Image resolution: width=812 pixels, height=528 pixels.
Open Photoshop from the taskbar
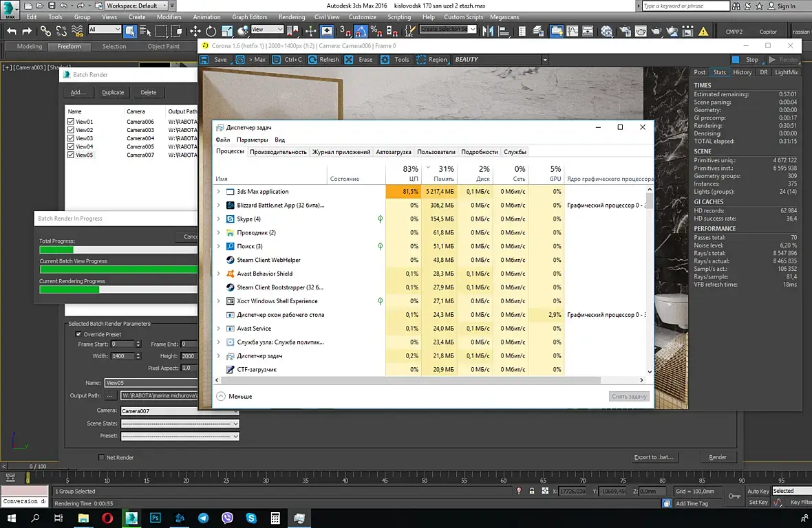click(x=156, y=518)
